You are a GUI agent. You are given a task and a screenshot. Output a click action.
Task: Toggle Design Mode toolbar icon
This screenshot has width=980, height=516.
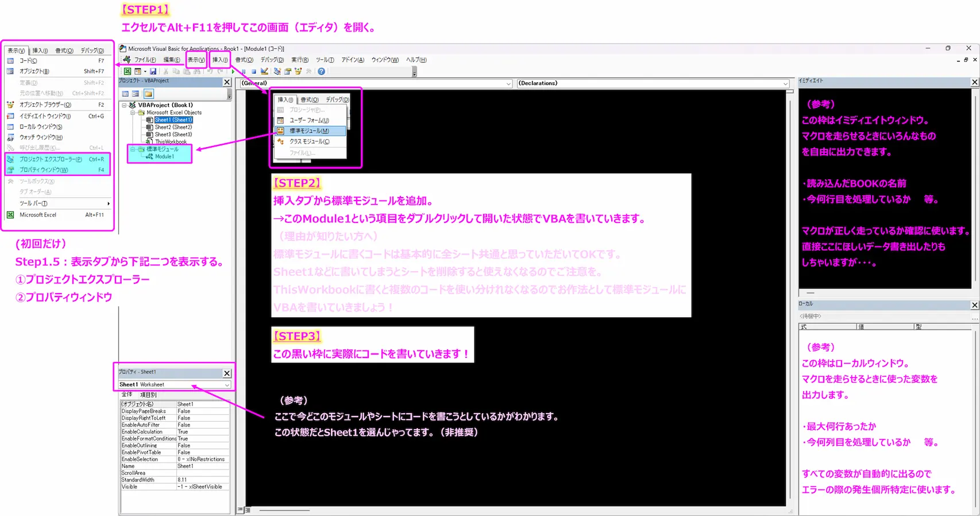[x=264, y=71]
